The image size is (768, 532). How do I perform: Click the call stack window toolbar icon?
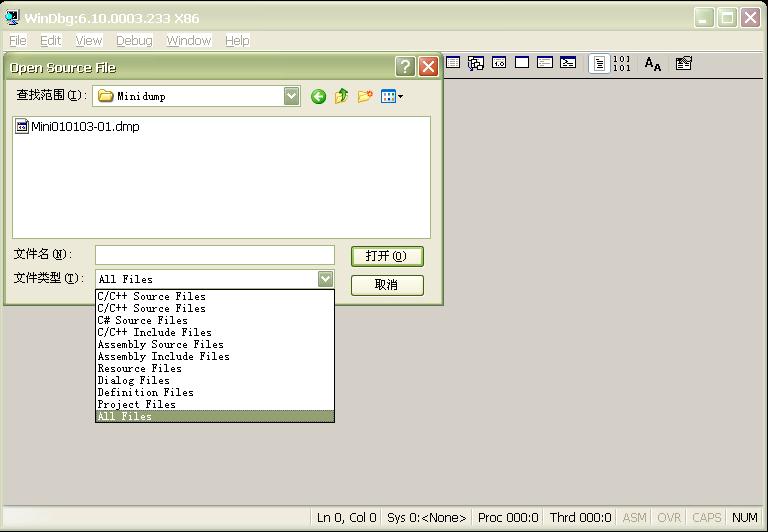click(x=476, y=63)
